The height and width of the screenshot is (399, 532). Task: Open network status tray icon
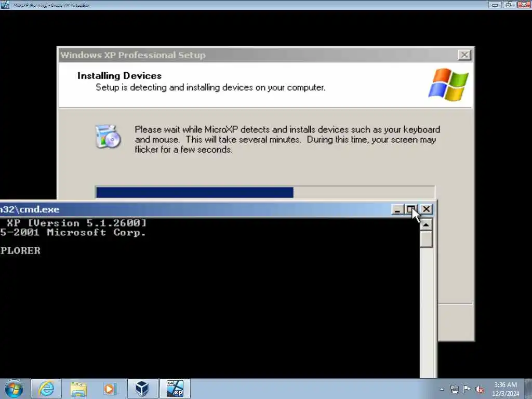455,390
